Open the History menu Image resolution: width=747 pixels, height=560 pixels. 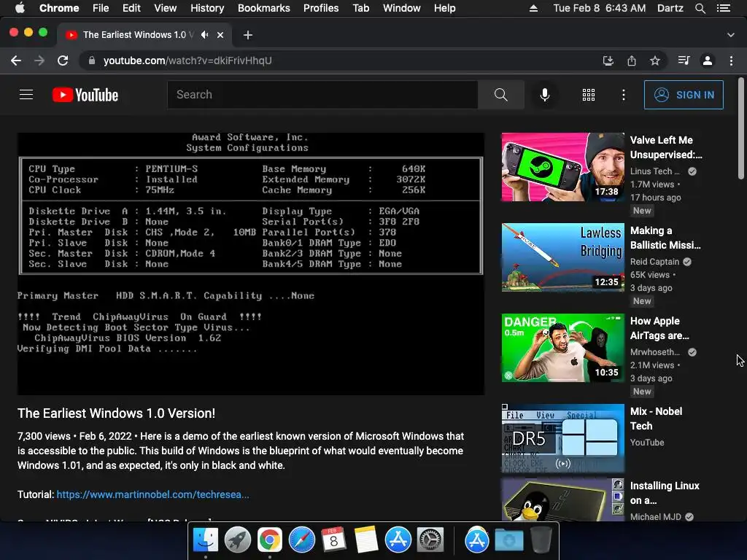207,8
